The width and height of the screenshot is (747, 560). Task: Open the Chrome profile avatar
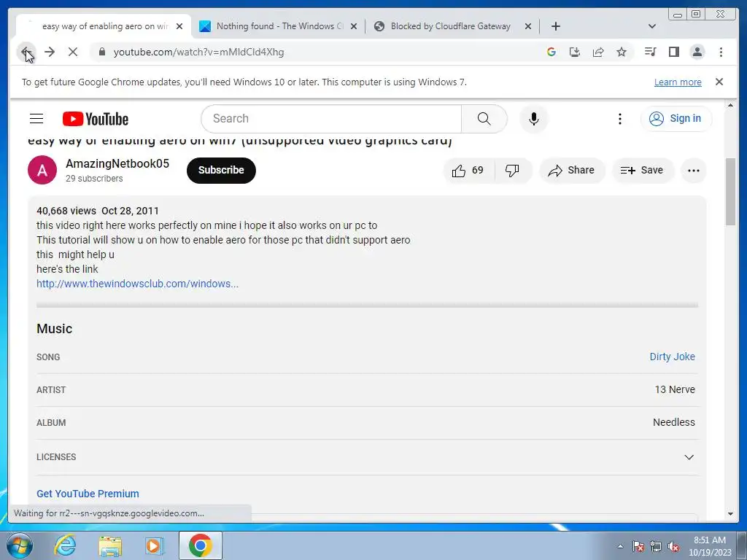(x=697, y=52)
